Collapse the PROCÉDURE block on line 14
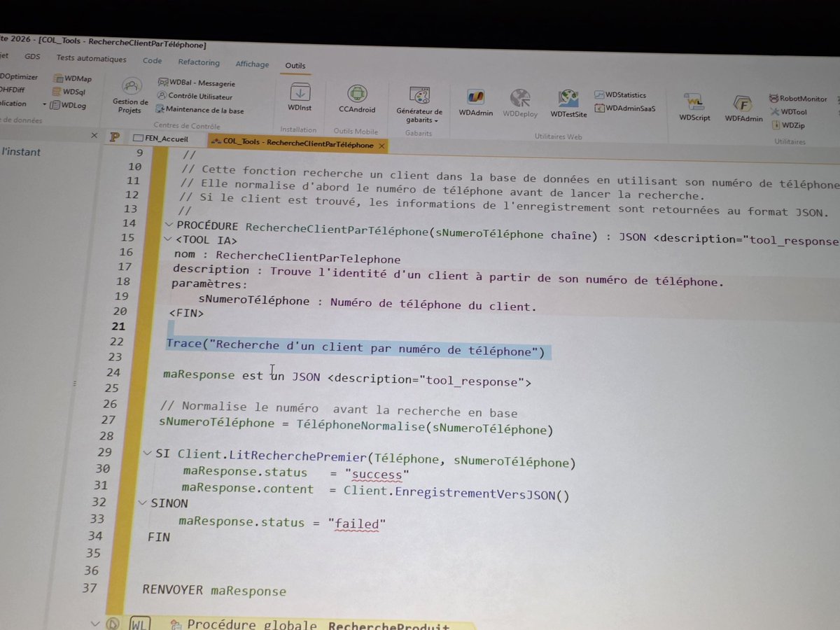 [169, 225]
